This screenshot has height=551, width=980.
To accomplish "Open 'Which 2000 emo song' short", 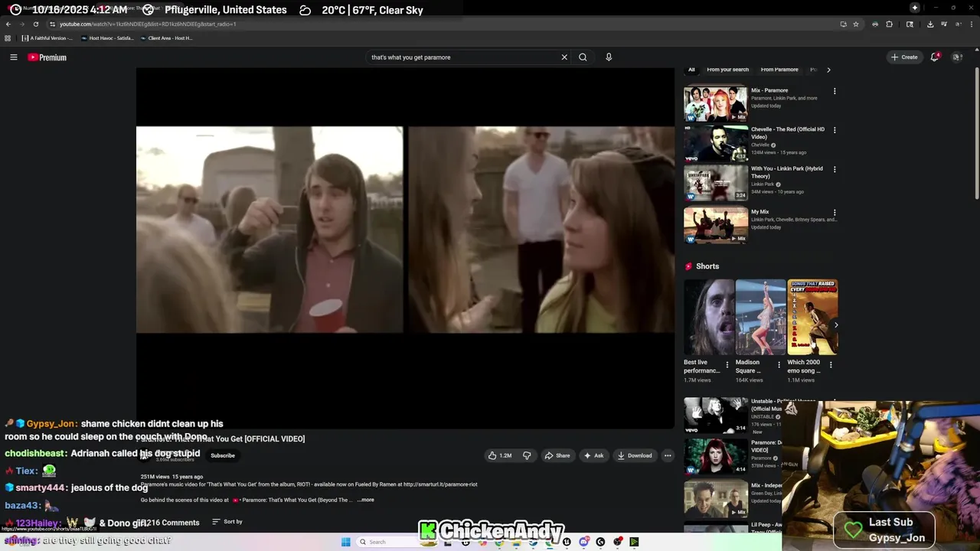I will click(812, 317).
